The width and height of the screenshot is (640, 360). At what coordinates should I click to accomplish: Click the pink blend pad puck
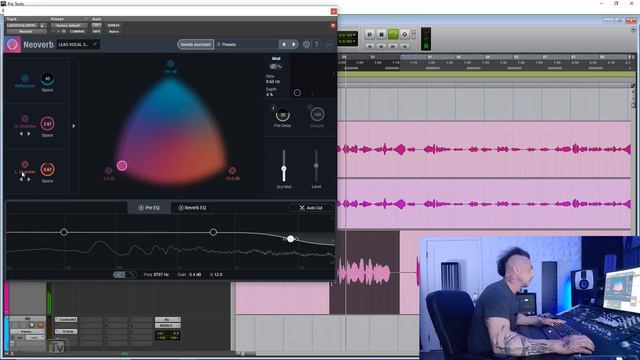pyautogui.click(x=122, y=165)
